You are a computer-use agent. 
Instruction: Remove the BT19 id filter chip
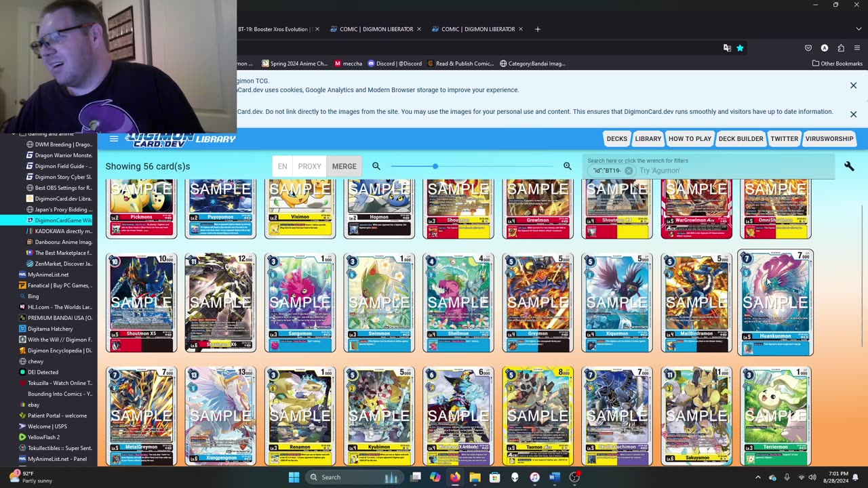(x=629, y=171)
